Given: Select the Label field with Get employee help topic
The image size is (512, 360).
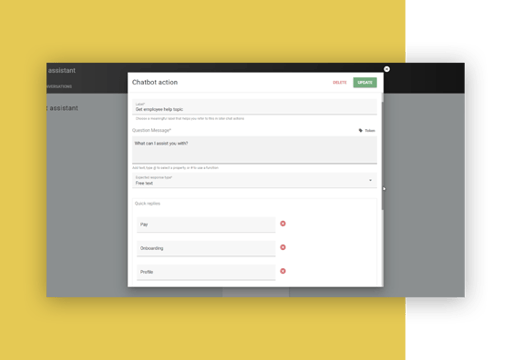Looking at the screenshot, I should (254, 107).
